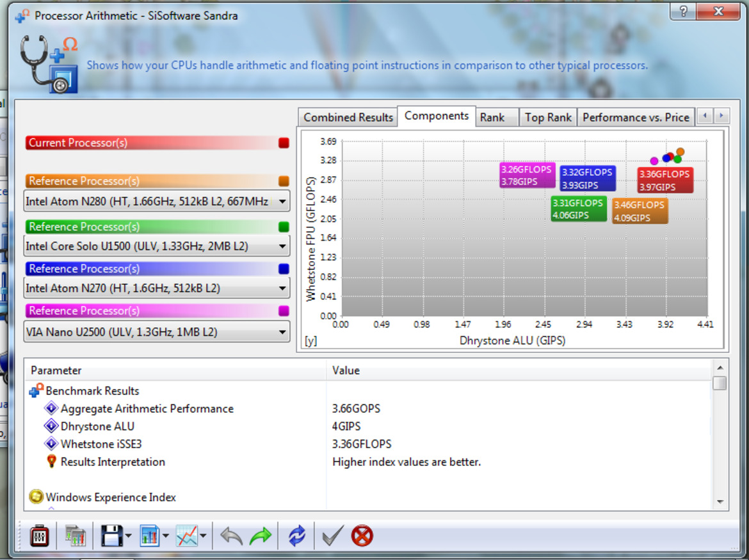Click the stethoscope module icon in header

tap(49, 64)
